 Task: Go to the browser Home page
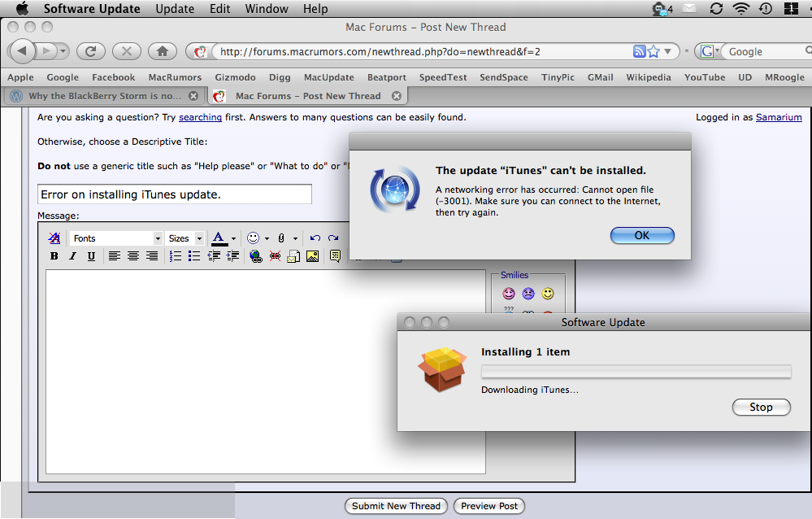pos(162,50)
